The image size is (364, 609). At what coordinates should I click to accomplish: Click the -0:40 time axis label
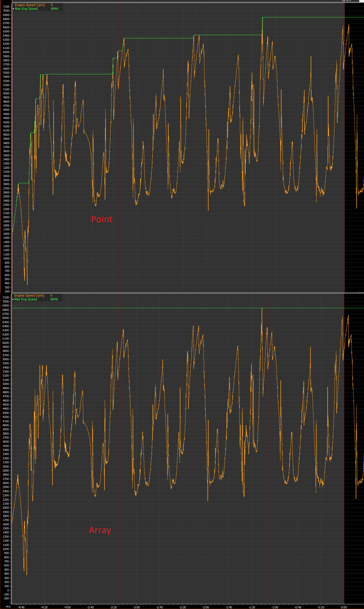coord(298,607)
